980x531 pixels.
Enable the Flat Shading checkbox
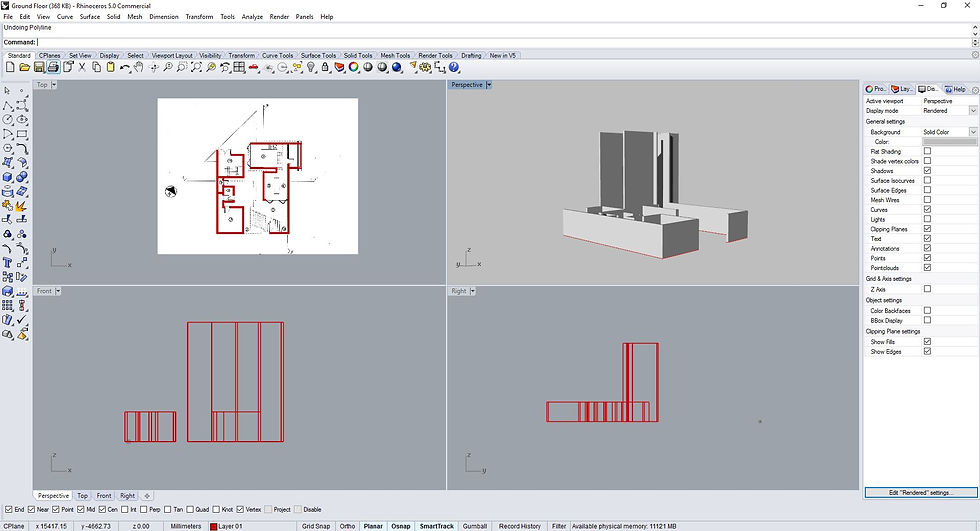coord(928,151)
